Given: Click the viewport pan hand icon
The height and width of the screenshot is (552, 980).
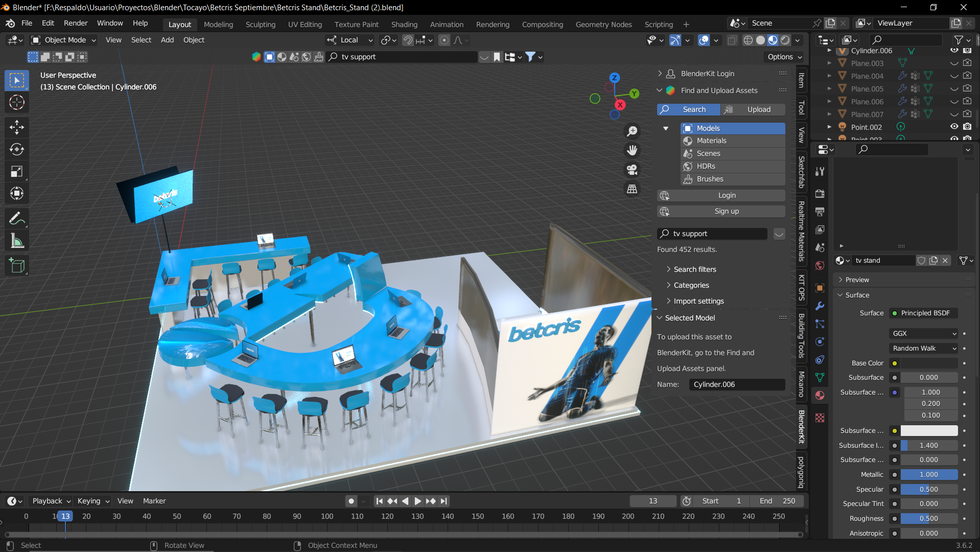Looking at the screenshot, I should 632,150.
